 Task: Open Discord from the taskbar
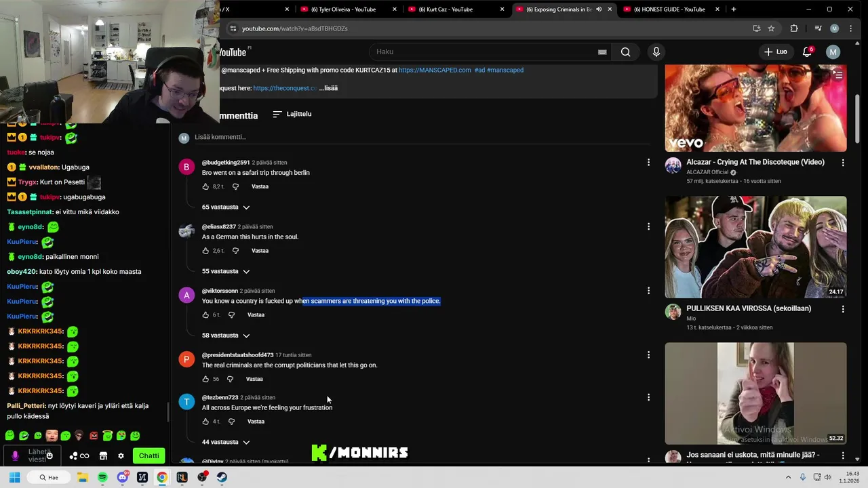(122, 477)
